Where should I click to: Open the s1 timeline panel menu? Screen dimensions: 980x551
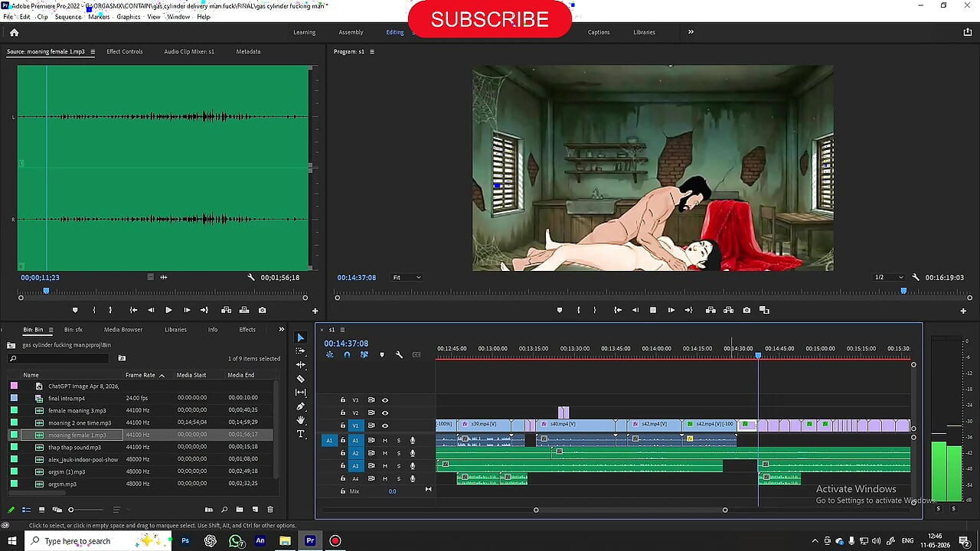click(342, 330)
